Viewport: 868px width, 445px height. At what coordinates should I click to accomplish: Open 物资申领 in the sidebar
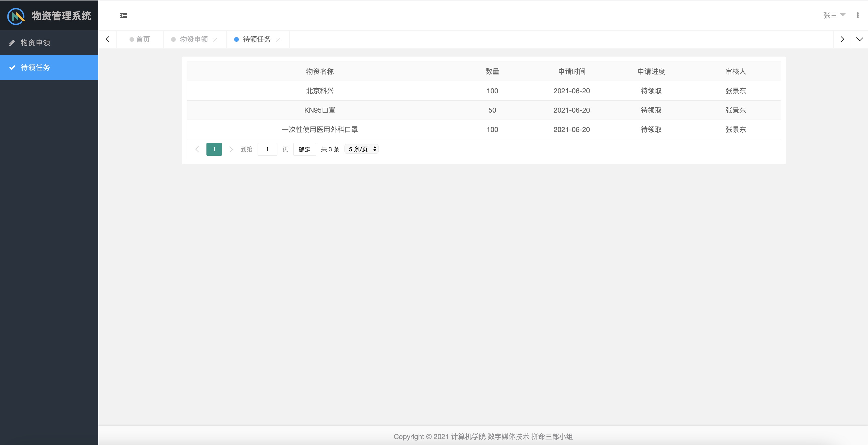tap(35, 43)
